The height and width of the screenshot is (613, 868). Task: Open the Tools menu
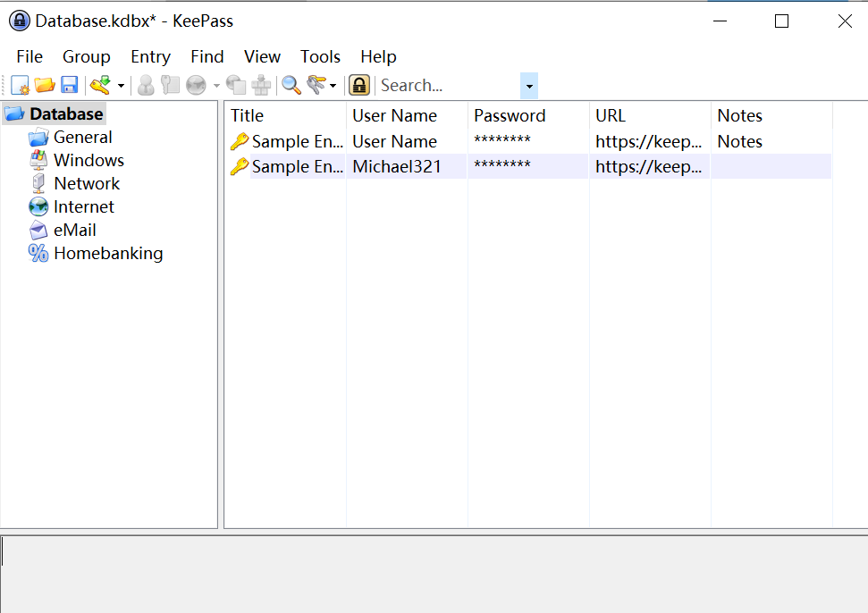(320, 56)
